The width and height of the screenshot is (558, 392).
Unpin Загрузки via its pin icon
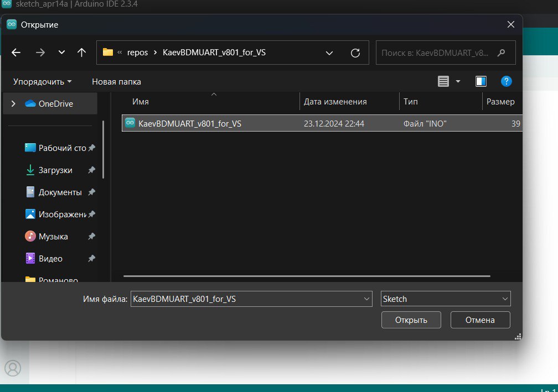tap(91, 170)
